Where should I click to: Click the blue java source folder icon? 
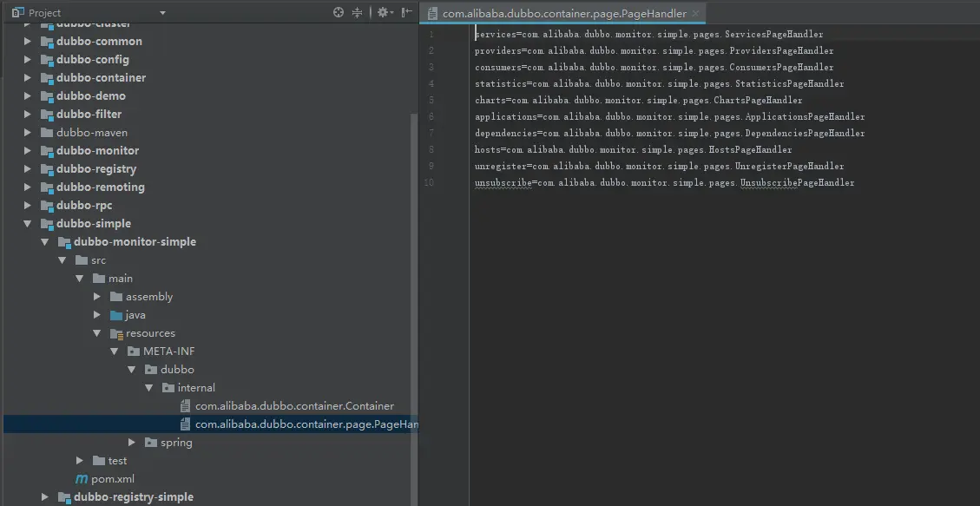click(x=116, y=315)
